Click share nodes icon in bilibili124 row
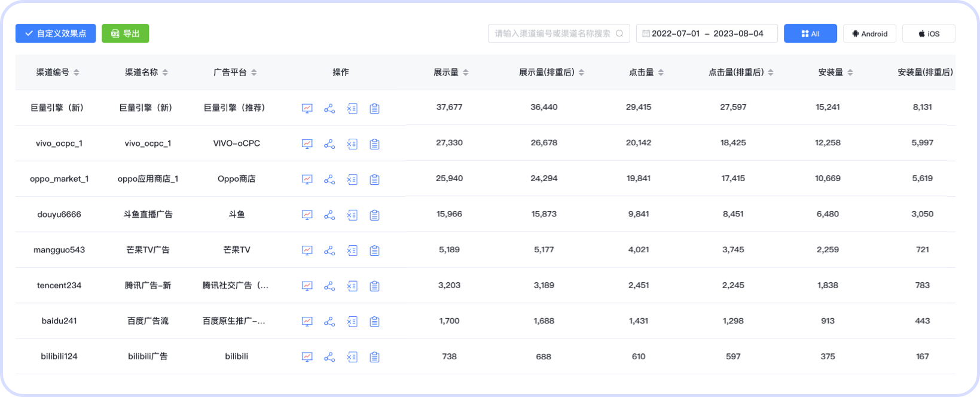The image size is (980, 397). [329, 358]
